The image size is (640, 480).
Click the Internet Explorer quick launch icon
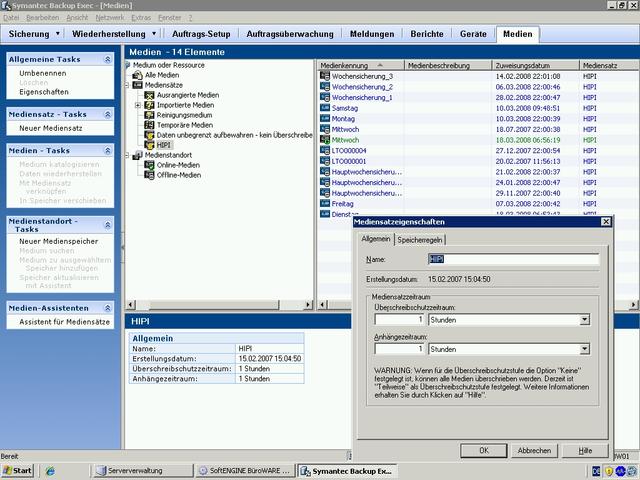(x=50, y=471)
